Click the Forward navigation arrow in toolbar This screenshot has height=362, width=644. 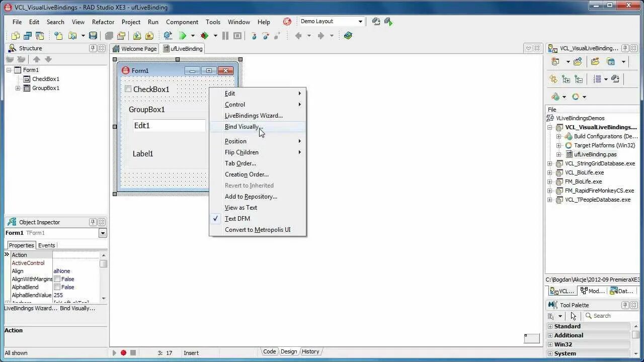(x=321, y=36)
